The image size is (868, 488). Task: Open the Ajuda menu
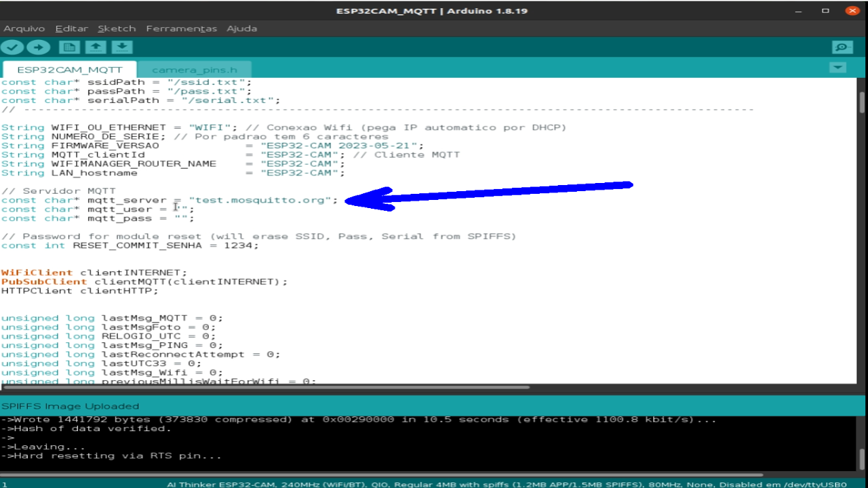[x=242, y=28]
